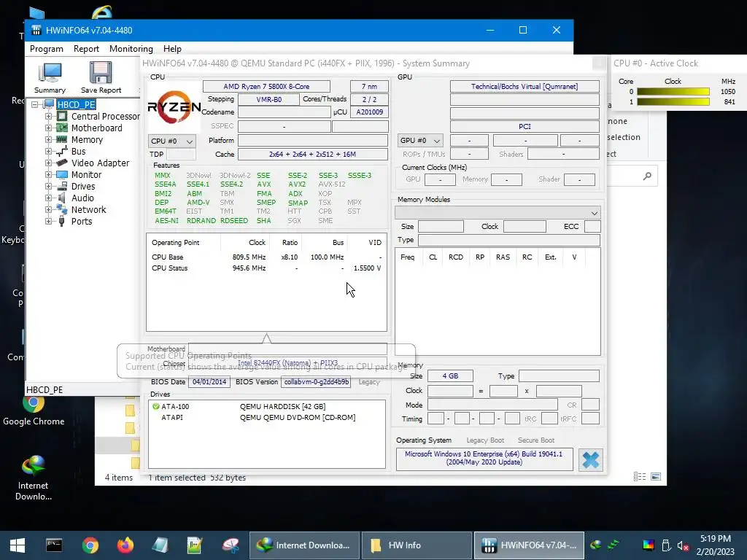Open the Program menu
This screenshot has height=560, width=747.
pos(46,49)
